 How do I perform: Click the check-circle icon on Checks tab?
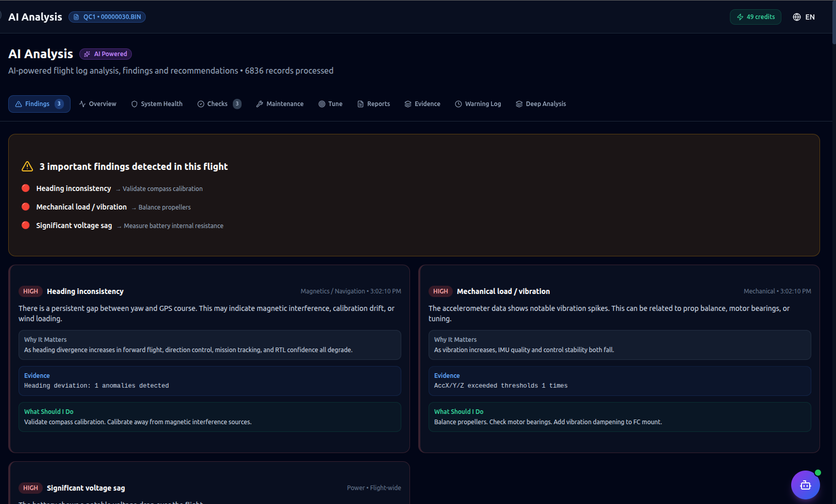pyautogui.click(x=201, y=104)
